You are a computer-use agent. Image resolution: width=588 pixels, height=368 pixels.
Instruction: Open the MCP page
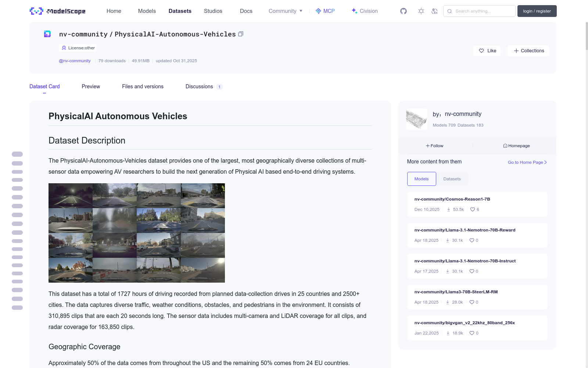coord(325,11)
